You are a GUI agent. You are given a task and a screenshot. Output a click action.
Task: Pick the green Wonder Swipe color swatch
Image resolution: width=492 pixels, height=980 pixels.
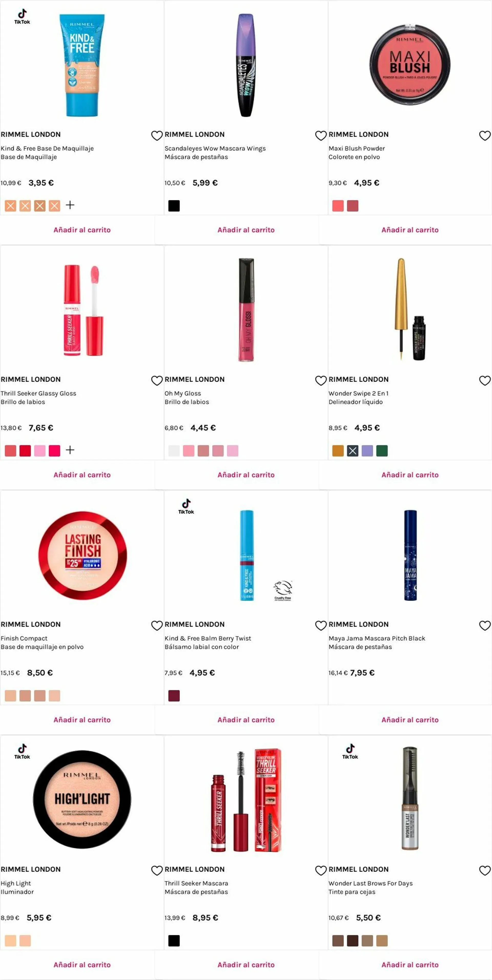pos(382,451)
